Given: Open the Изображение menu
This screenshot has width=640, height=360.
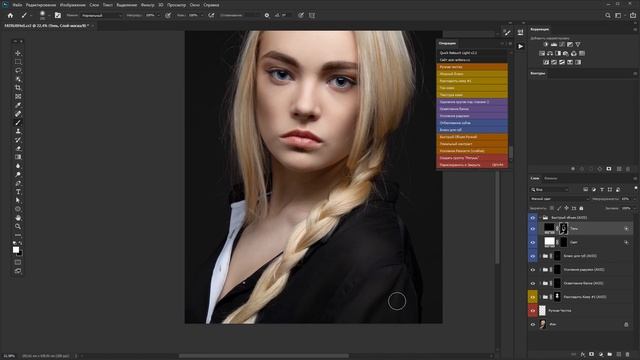Looking at the screenshot, I should (73, 5).
